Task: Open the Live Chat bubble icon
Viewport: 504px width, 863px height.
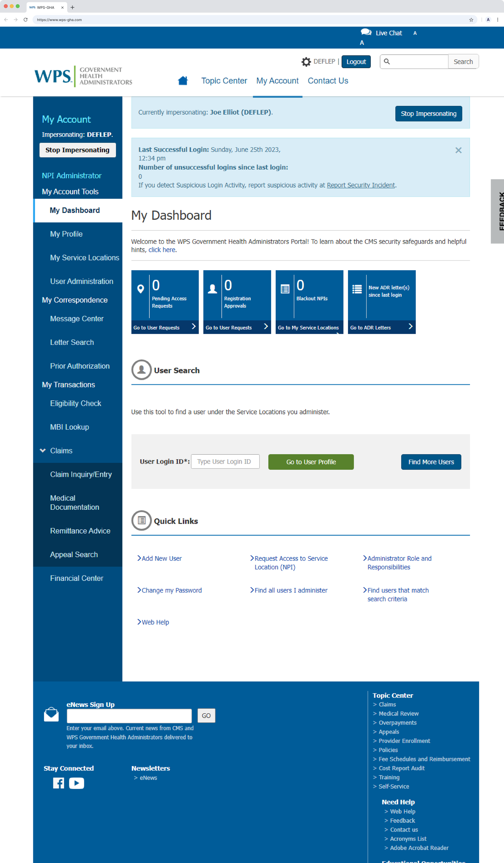Action: coord(366,32)
